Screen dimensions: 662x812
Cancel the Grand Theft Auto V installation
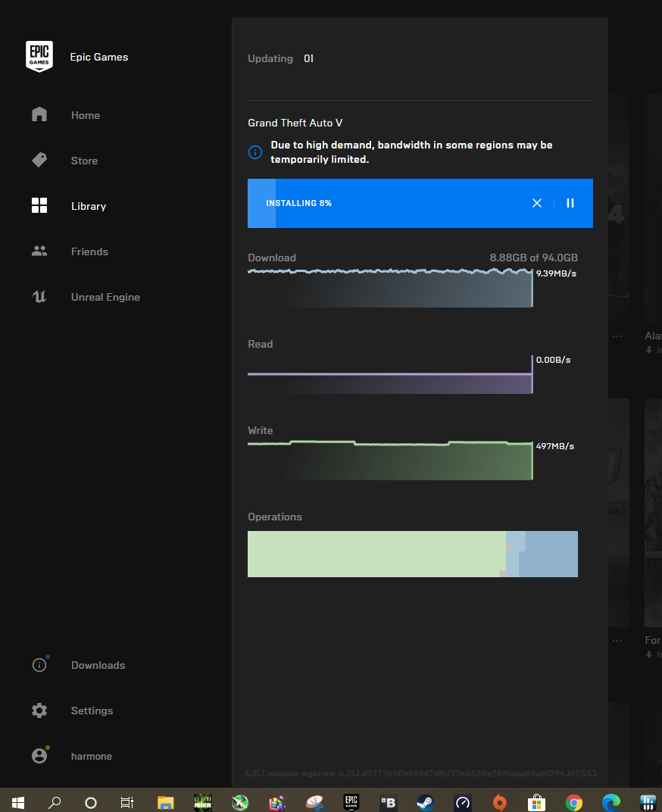[x=537, y=203]
